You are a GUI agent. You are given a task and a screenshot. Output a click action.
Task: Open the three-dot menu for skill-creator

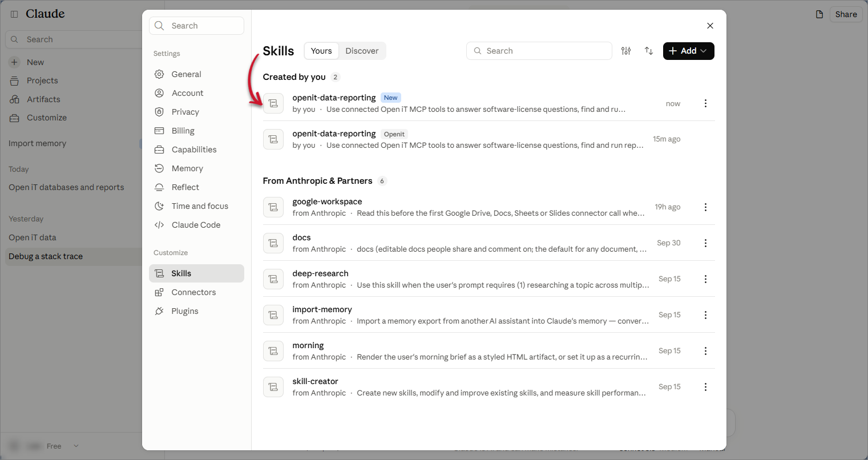pyautogui.click(x=705, y=387)
